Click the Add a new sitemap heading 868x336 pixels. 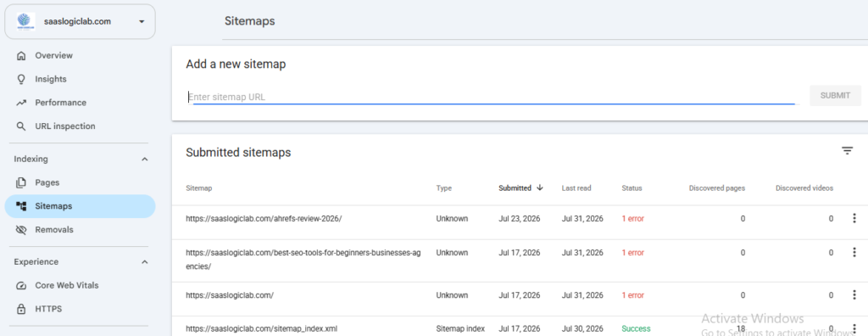coord(236,64)
